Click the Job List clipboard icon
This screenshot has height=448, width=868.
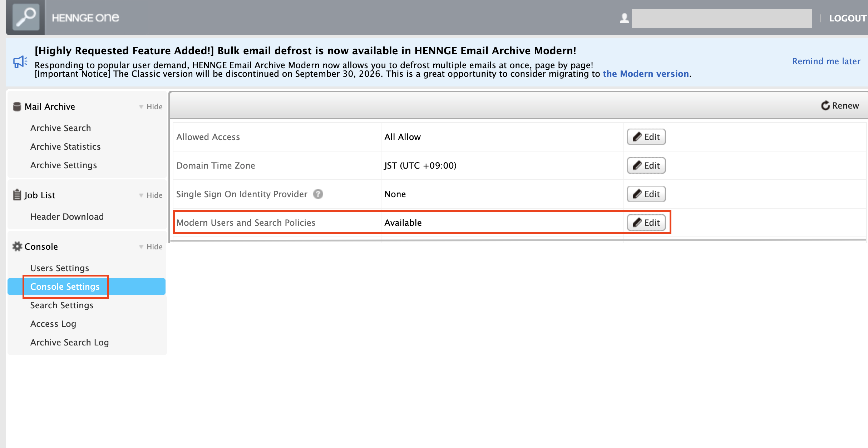coord(17,195)
